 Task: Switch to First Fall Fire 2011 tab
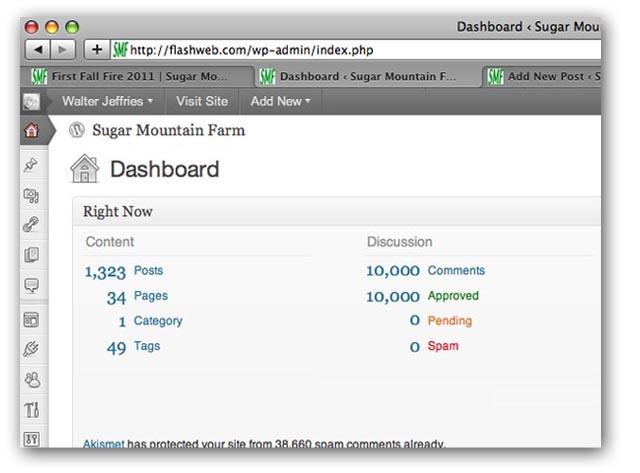pos(139,76)
